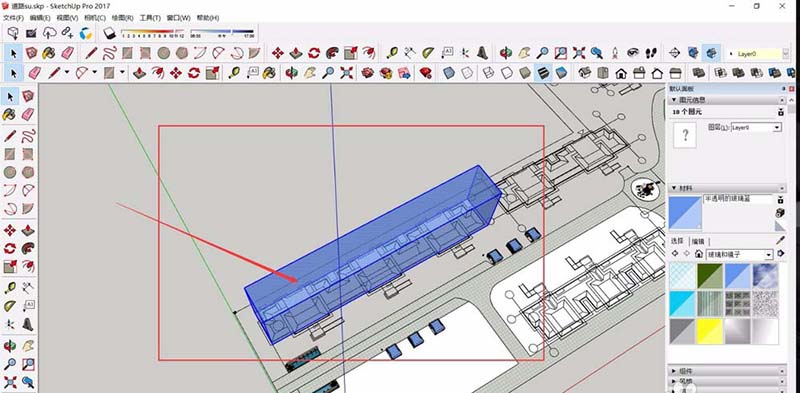The height and width of the screenshot is (393, 800).
Task: Switch to Front view house icon
Action: [x=621, y=73]
